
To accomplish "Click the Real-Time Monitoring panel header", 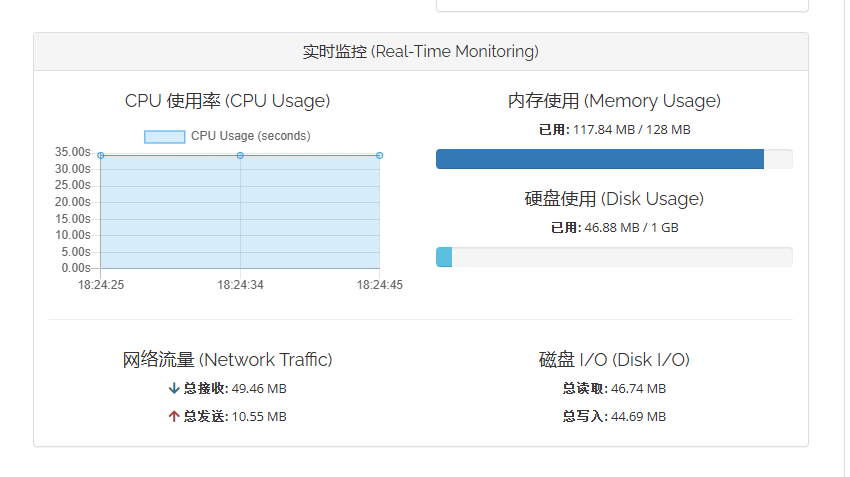I will pyautogui.click(x=420, y=51).
